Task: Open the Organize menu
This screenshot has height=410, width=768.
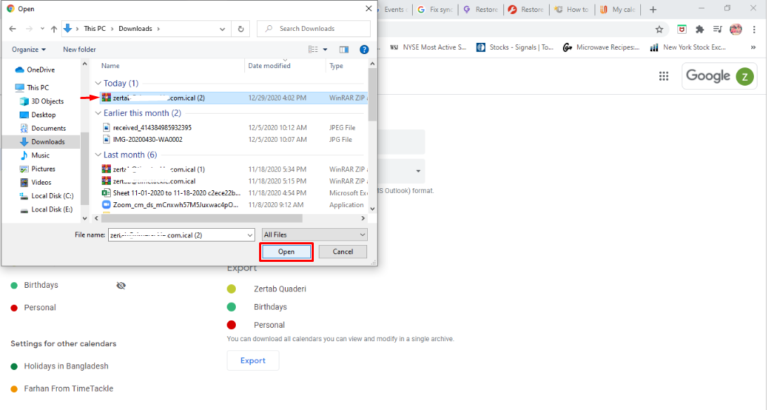Action: pos(28,49)
